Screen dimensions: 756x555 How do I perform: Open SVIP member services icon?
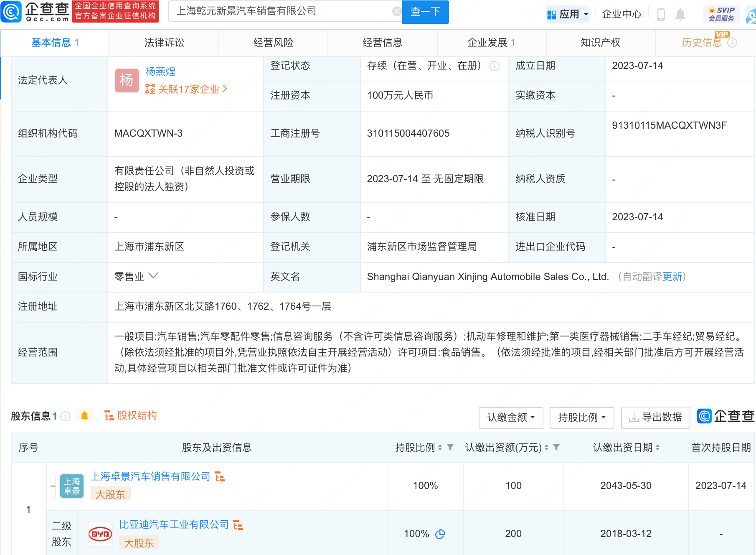[721, 14]
